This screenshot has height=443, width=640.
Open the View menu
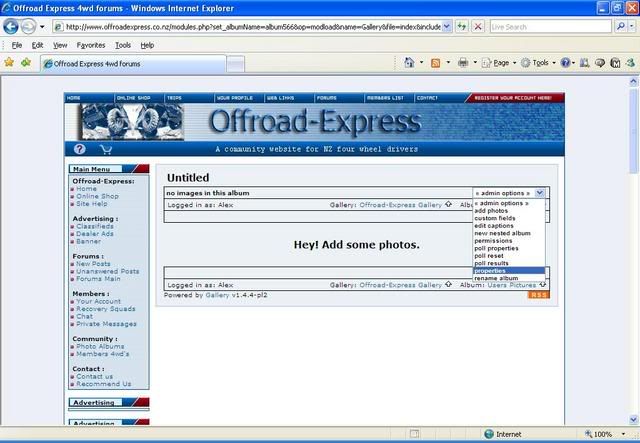60,45
